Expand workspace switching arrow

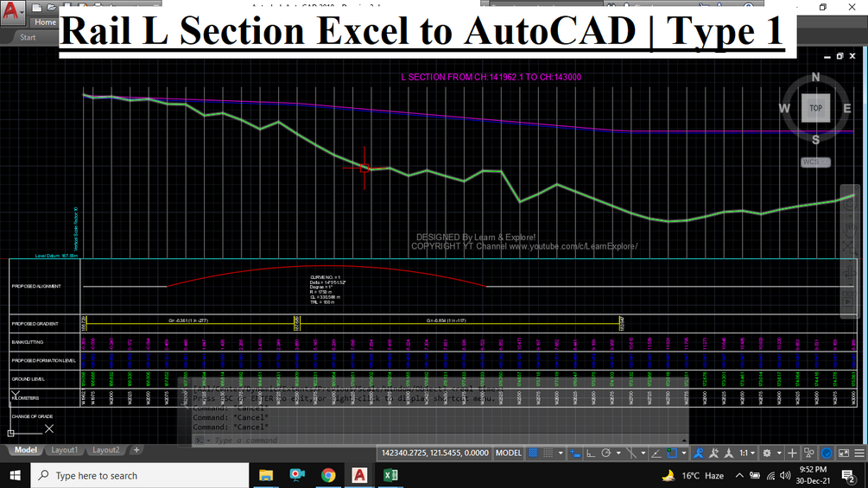click(779, 453)
